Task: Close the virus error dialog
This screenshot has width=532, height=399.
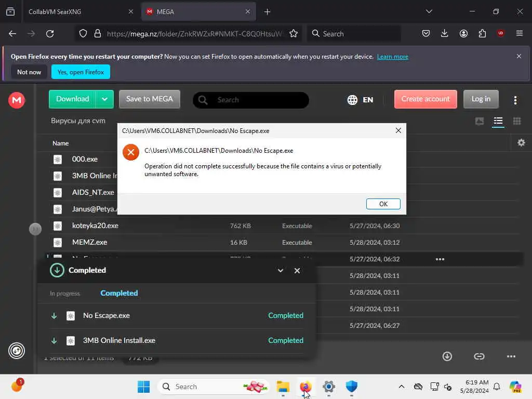Action: click(x=398, y=130)
